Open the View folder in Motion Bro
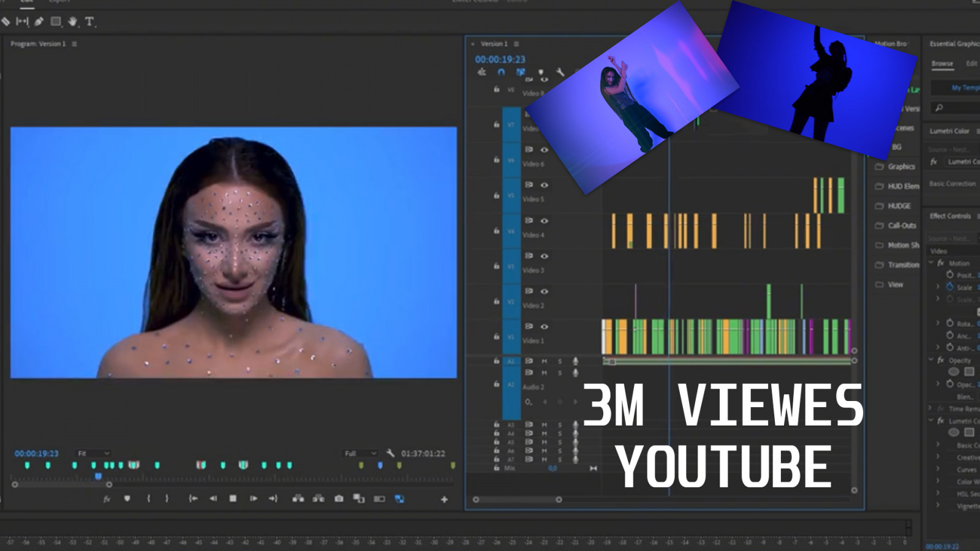This screenshot has height=551, width=980. pos(889,284)
